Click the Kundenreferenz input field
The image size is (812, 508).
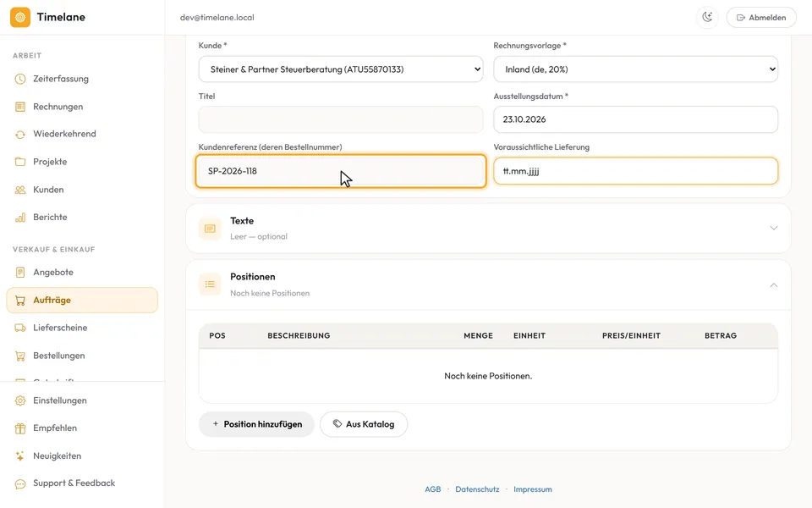tap(341, 171)
